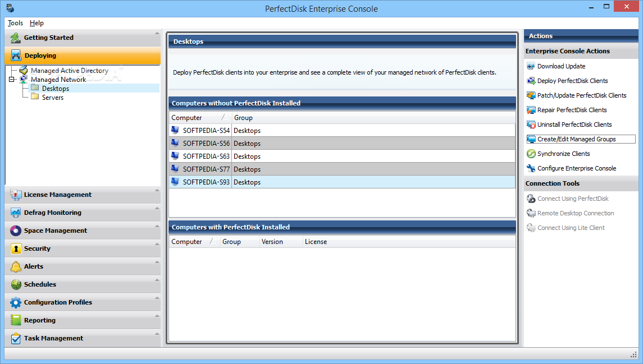The height and width of the screenshot is (364, 643).
Task: Click Remote Desktop Connection option
Action: pos(576,213)
